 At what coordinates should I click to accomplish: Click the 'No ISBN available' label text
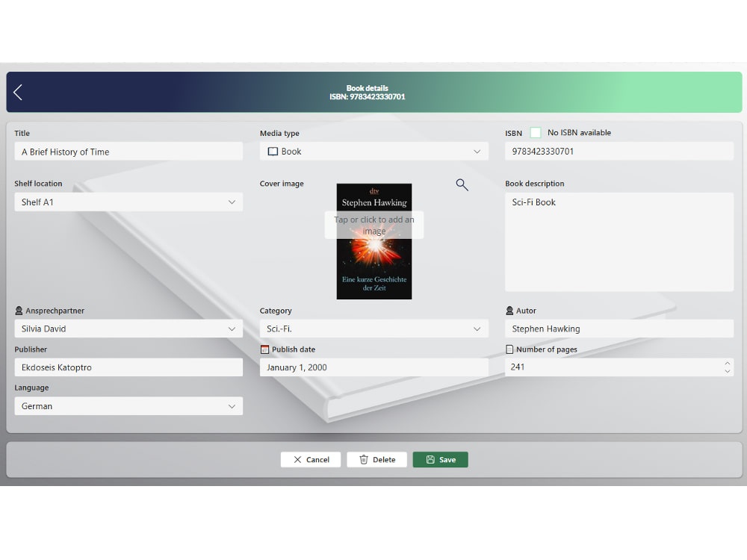pyautogui.click(x=579, y=132)
